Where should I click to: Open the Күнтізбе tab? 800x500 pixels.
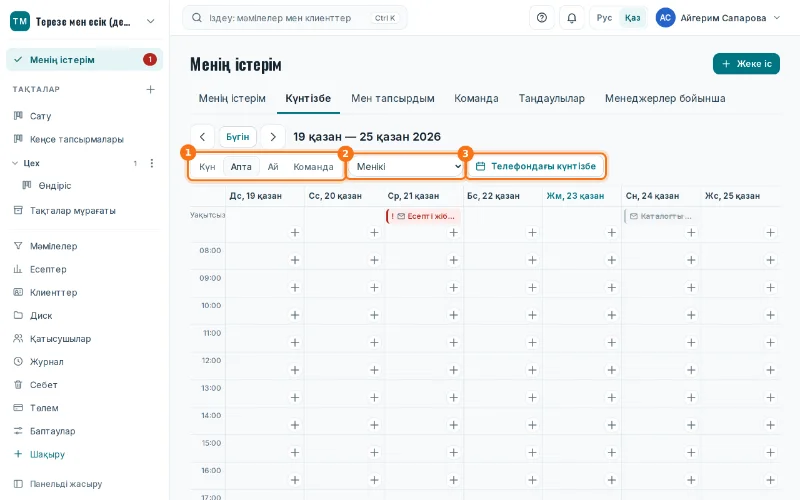pos(308,98)
